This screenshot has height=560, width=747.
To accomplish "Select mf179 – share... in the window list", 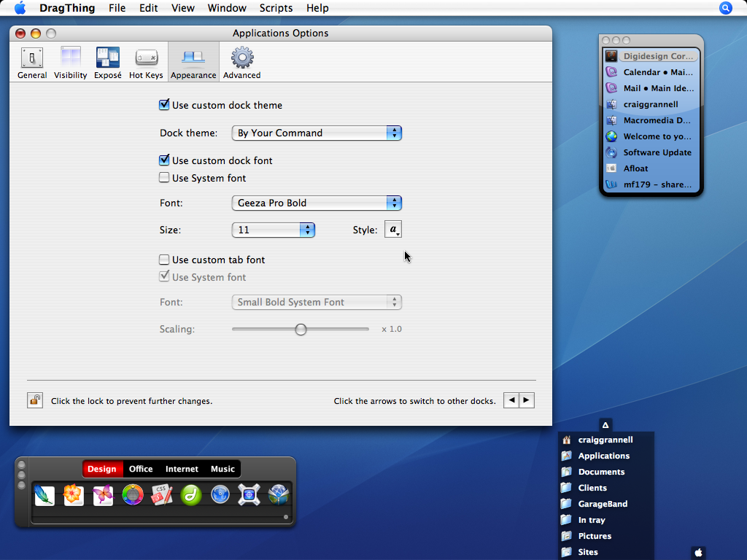I will [x=651, y=184].
